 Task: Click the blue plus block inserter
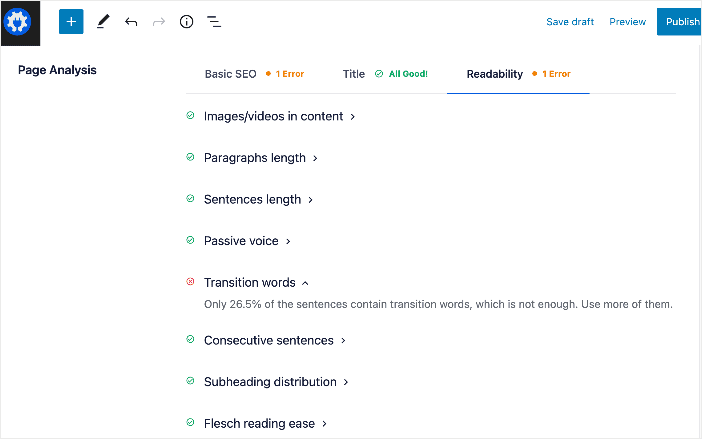[71, 21]
